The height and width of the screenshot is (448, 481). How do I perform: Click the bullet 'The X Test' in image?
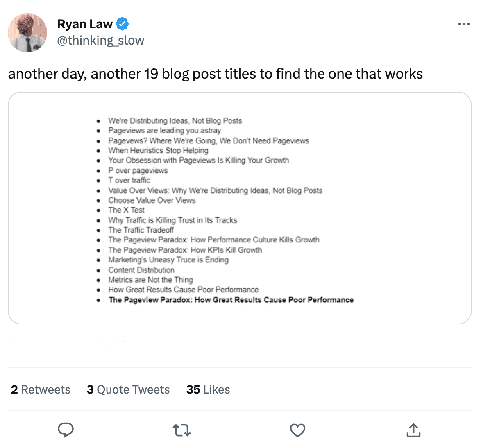pyautogui.click(x=126, y=210)
